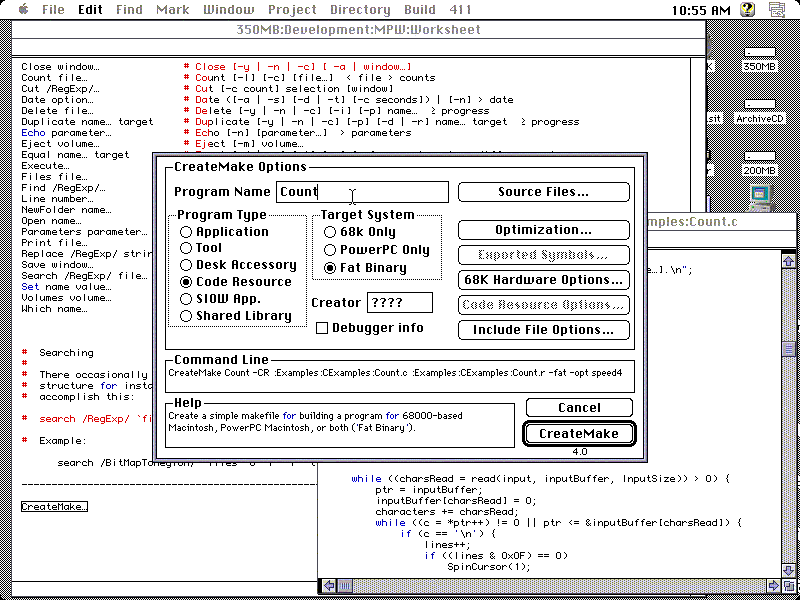
Task: Cancel the CreateMake Options dialog
Action: click(579, 408)
